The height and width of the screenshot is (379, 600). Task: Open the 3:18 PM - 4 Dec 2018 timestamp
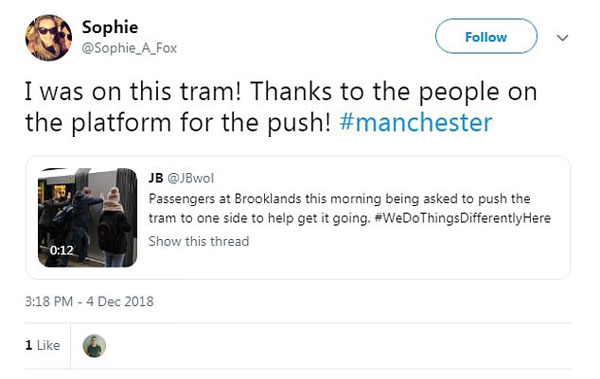click(89, 301)
